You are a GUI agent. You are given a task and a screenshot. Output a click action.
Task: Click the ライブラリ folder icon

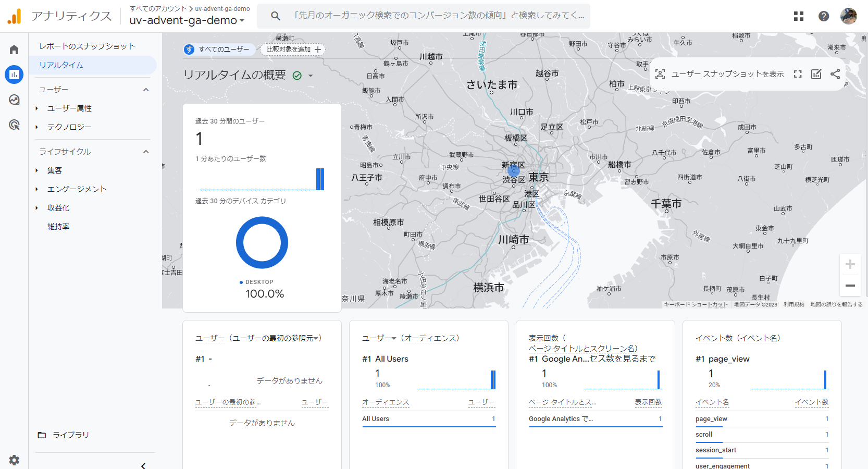pos(42,435)
